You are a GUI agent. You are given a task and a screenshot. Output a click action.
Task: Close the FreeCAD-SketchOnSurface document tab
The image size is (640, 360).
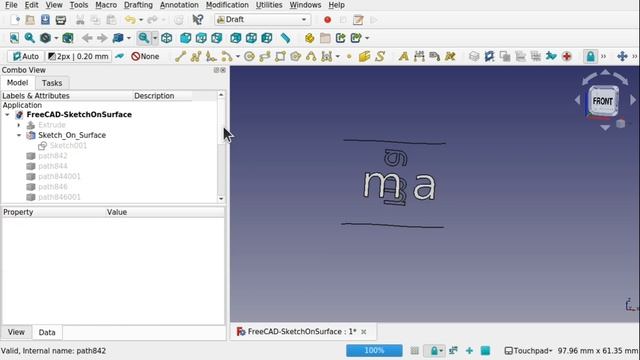(x=364, y=332)
